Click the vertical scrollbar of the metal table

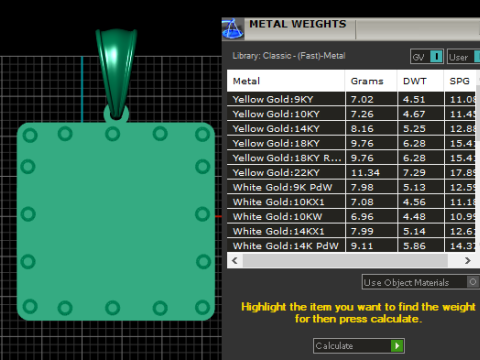pos(478,113)
